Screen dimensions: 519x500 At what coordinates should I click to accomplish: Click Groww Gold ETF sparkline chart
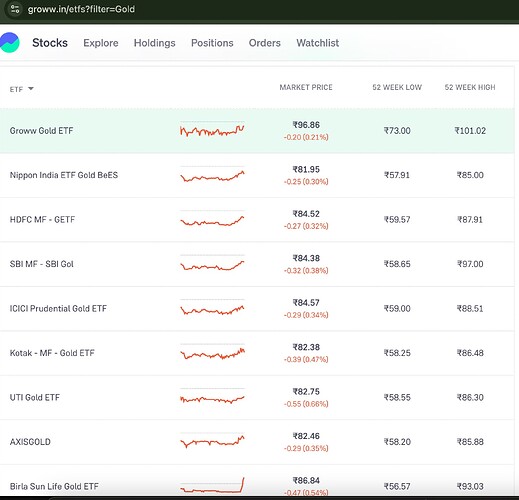(x=212, y=130)
